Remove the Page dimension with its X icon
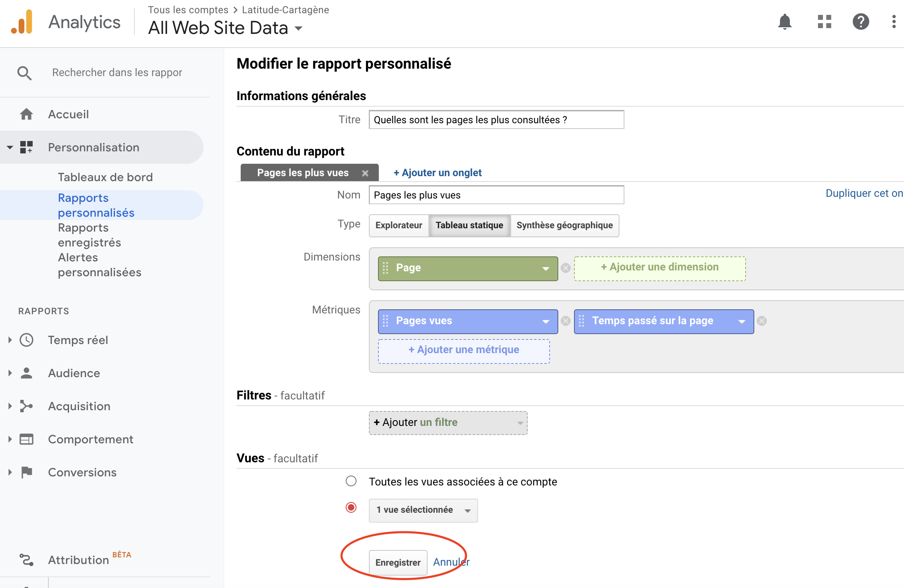This screenshot has height=588, width=904. point(566,268)
